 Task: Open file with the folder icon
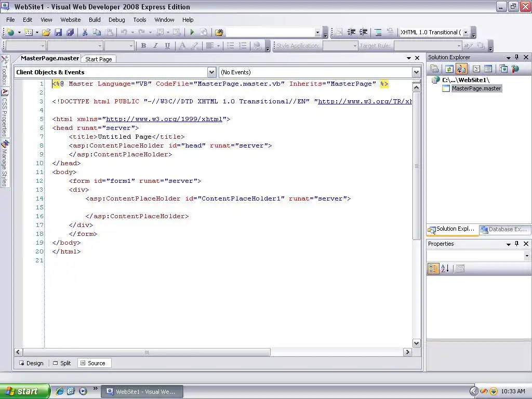pos(46,32)
